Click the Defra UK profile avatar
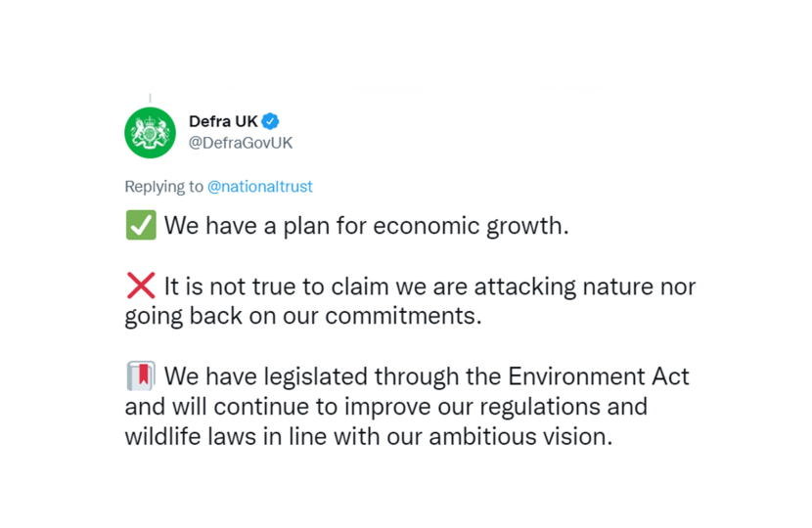This screenshot has height=528, width=812. pyautogui.click(x=150, y=132)
